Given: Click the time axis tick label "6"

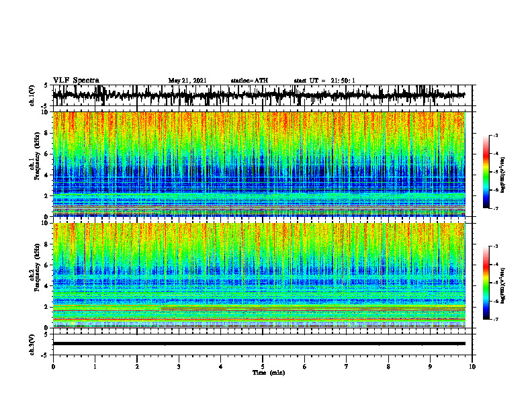Looking at the screenshot, I should point(305,367).
